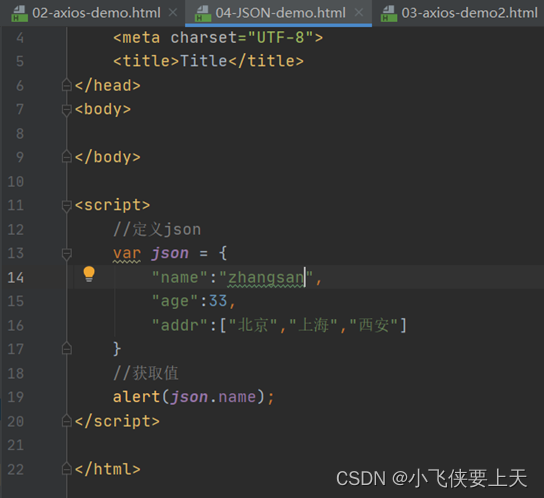Viewport: 544px width, 498px height.
Task: Click the var keyword on line 13
Action: pos(127,253)
